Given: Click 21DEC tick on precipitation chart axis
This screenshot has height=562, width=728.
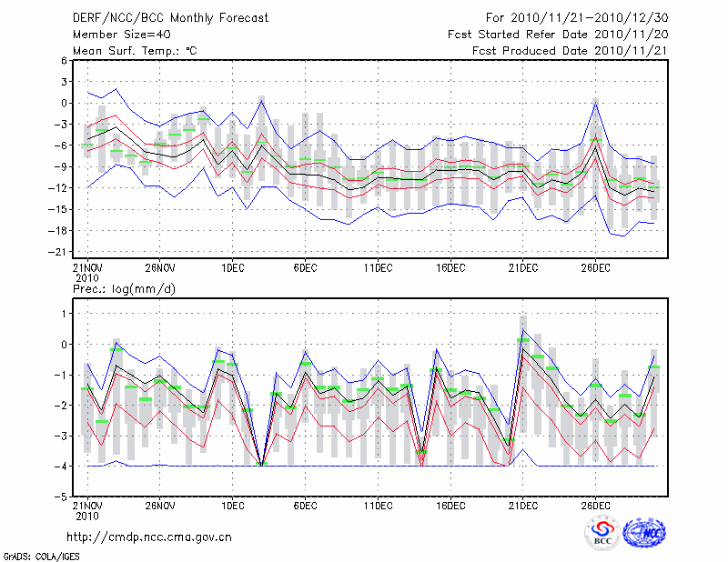Looking at the screenshot, I should click(x=522, y=505).
